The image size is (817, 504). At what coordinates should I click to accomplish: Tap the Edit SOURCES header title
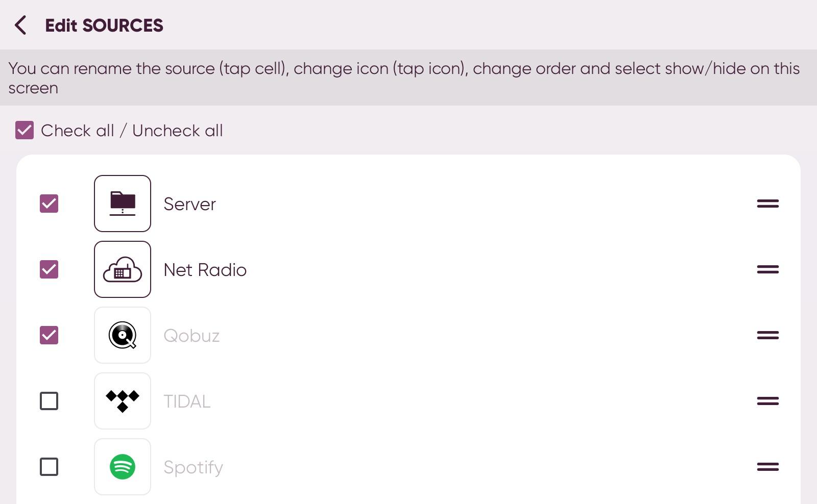[x=104, y=26]
